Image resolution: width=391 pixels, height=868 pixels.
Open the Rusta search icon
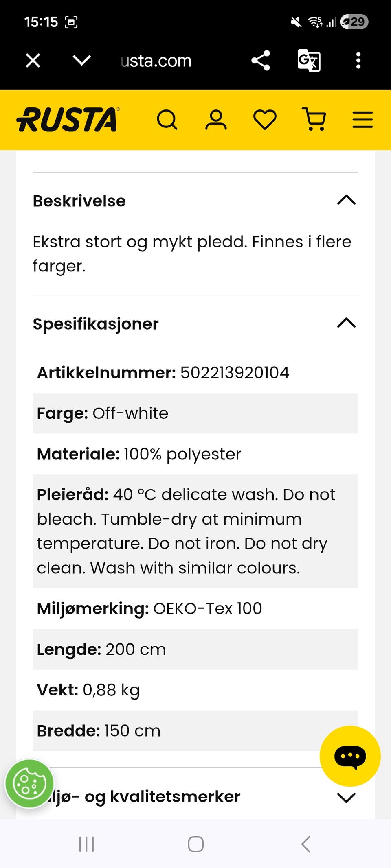coord(167,120)
